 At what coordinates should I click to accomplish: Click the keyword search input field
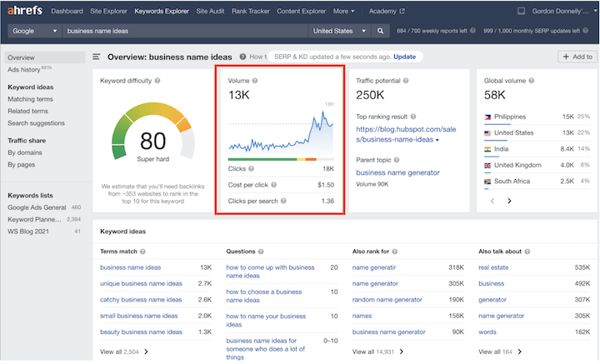pyautogui.click(x=185, y=31)
